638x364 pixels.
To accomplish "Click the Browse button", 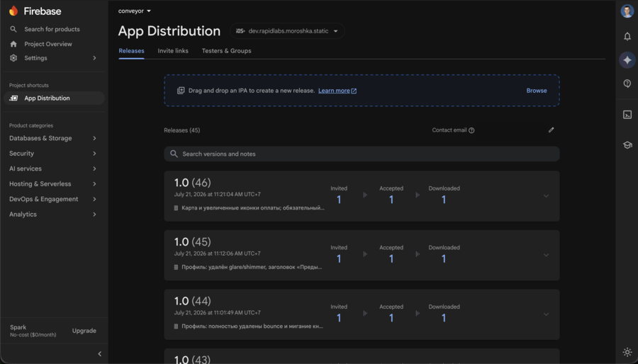I will pos(537,91).
